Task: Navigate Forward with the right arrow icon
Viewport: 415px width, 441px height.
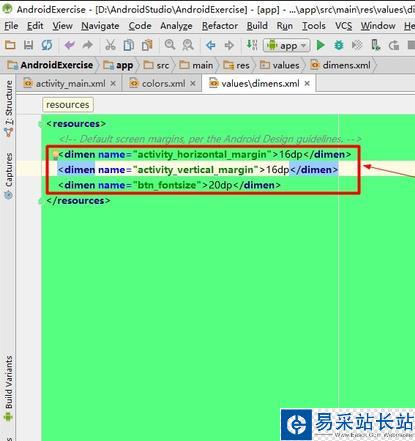Action: tap(229, 45)
